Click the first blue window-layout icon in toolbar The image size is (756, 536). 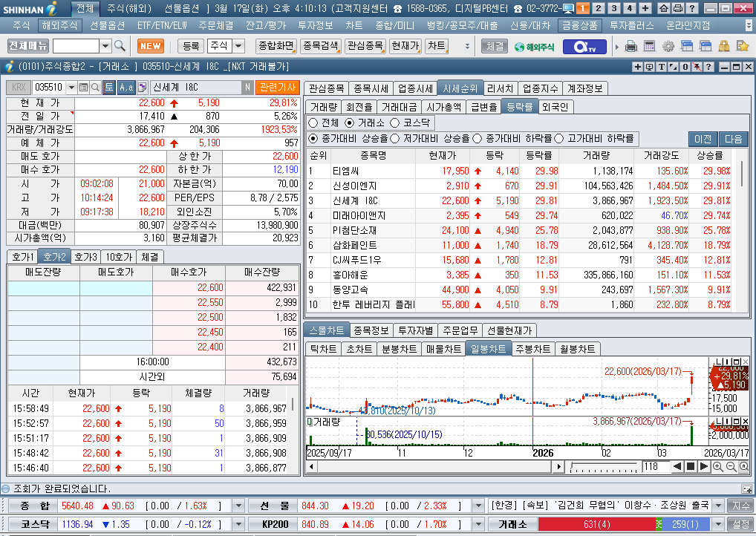pos(687,46)
